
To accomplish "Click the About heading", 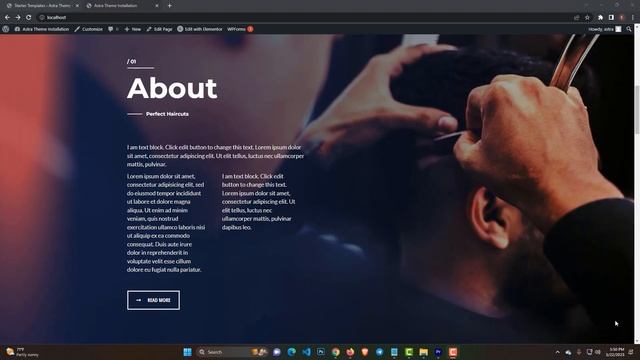I will (172, 88).
